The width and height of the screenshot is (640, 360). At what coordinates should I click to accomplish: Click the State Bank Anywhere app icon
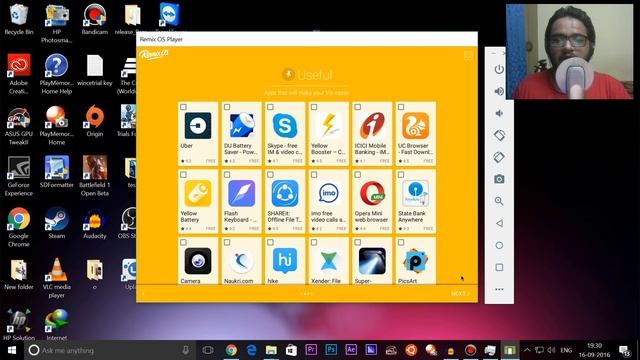pyautogui.click(x=416, y=193)
